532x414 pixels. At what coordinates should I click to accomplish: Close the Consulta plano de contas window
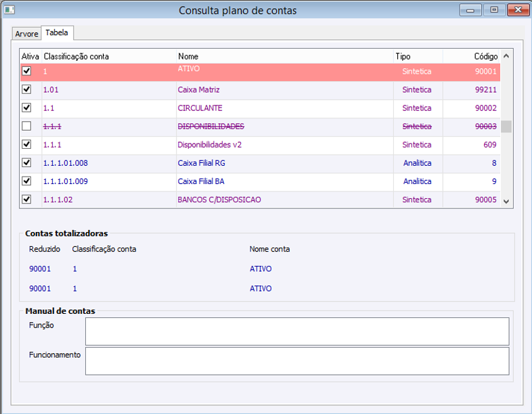point(518,10)
